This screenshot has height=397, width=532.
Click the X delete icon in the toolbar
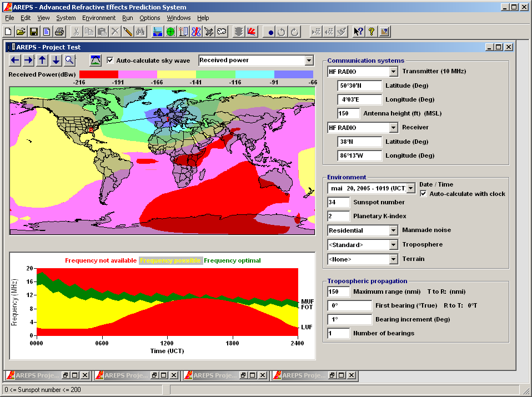(x=115, y=32)
